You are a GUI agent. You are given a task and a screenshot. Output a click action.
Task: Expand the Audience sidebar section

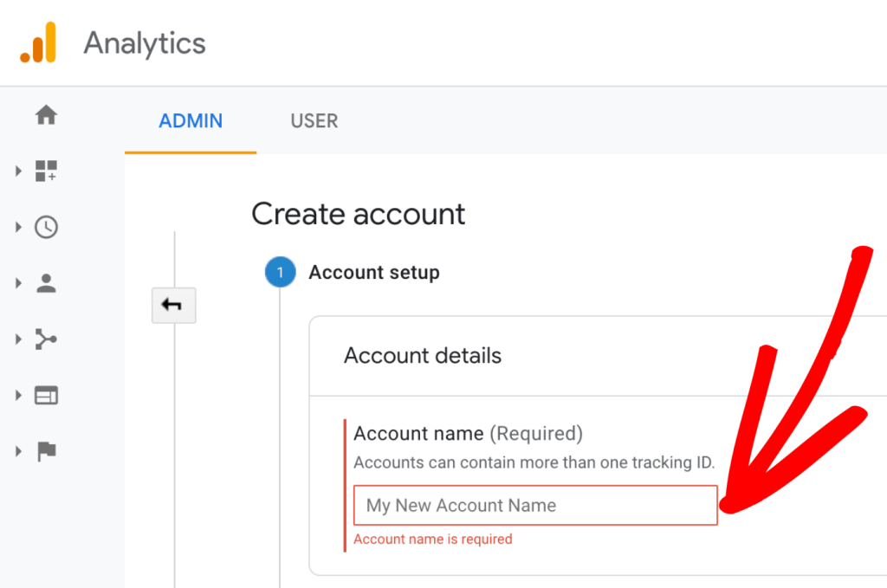(19, 283)
